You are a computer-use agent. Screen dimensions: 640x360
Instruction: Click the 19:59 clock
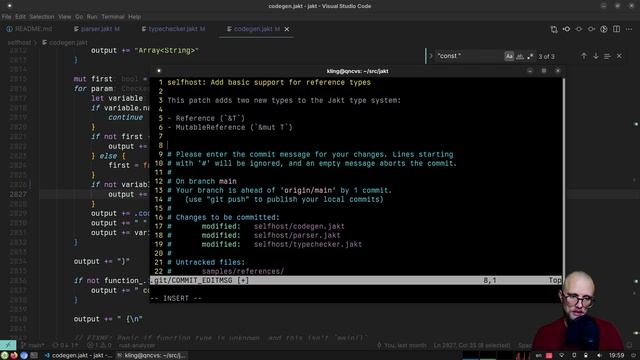616,356
